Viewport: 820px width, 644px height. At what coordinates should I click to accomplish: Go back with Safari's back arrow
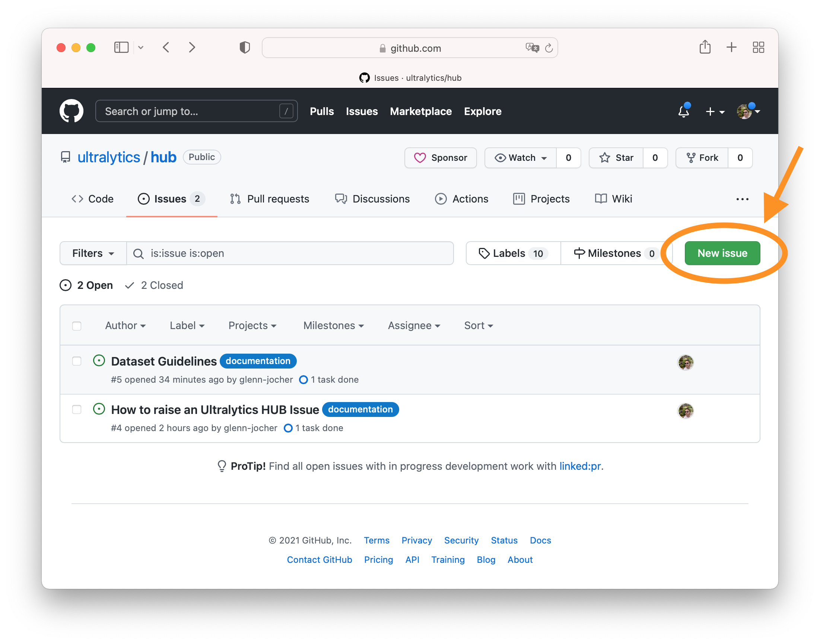click(x=166, y=47)
